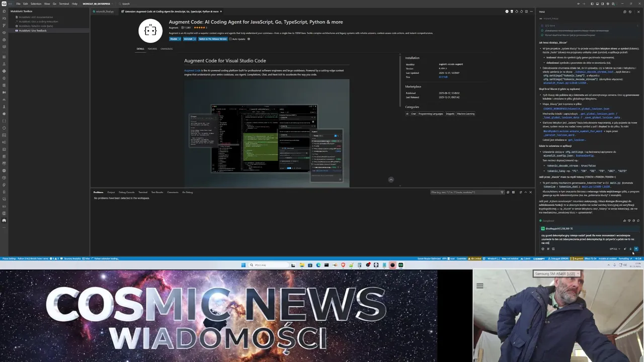Click the Disable extension button
Screen dimensions: 644x362
[173, 39]
